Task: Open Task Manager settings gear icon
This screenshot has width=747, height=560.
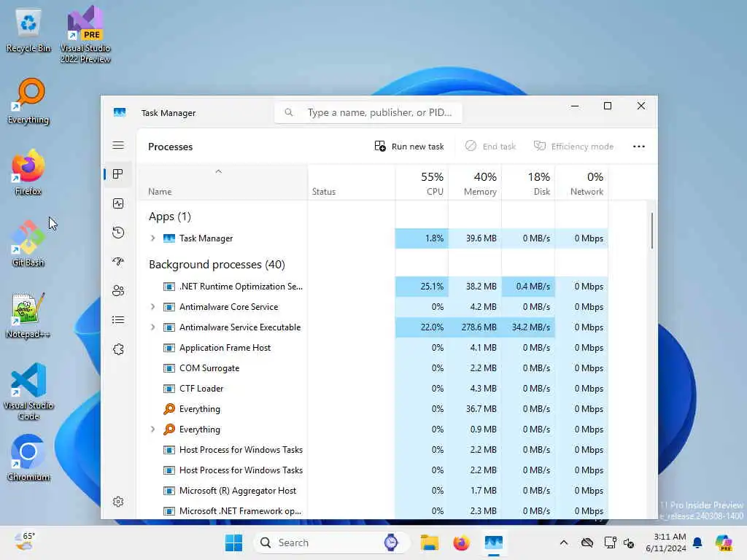Action: tap(118, 502)
